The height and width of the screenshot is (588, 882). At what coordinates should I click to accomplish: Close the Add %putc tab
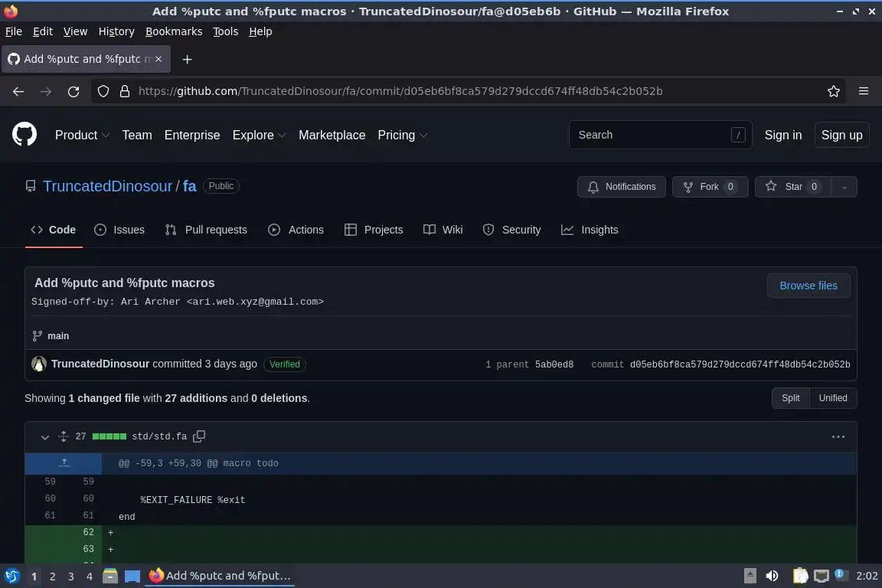click(x=158, y=59)
